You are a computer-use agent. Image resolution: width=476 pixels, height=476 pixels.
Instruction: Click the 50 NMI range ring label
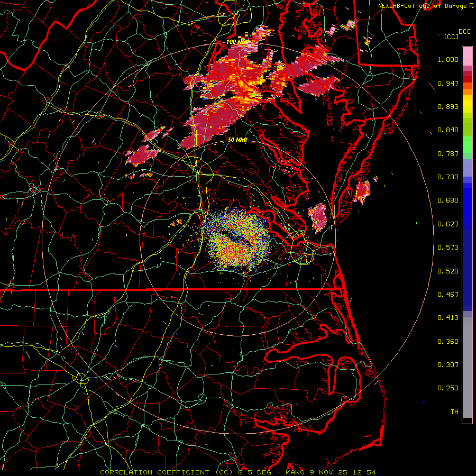click(x=237, y=140)
